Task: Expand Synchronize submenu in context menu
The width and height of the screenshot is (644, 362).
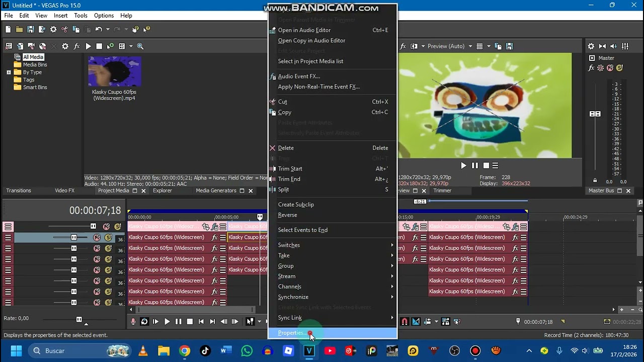Action: pyautogui.click(x=333, y=297)
